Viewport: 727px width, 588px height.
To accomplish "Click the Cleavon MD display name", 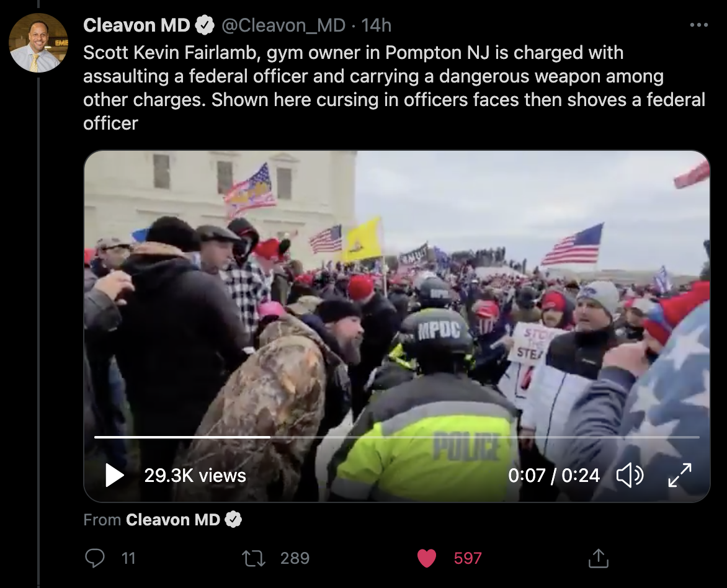I will [136, 25].
